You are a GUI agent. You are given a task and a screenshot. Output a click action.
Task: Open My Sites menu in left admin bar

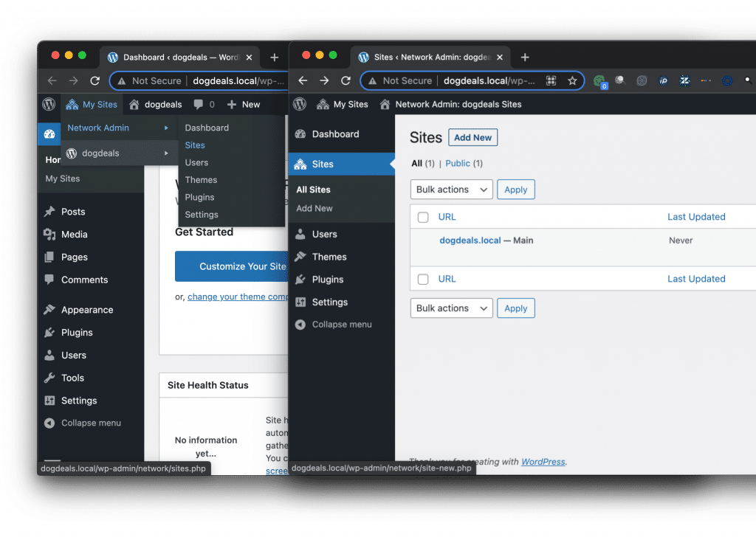click(x=92, y=105)
